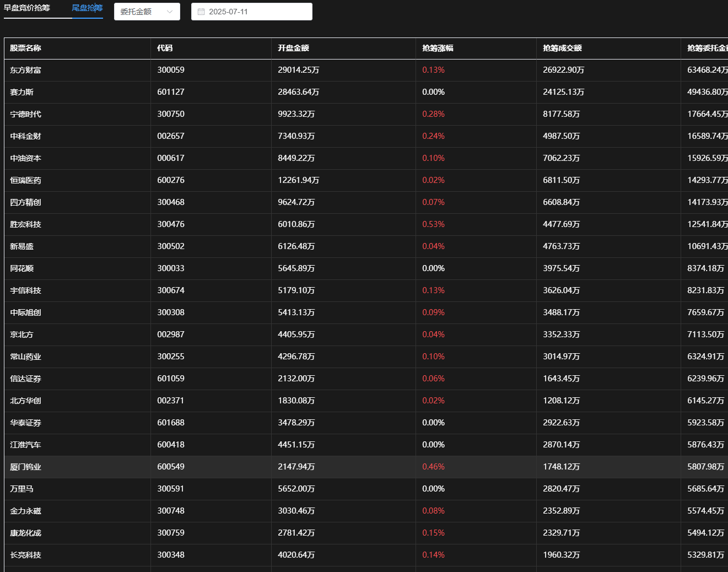This screenshot has width=728, height=572.
Task: Select stock name 东方财富
Action: 26,71
